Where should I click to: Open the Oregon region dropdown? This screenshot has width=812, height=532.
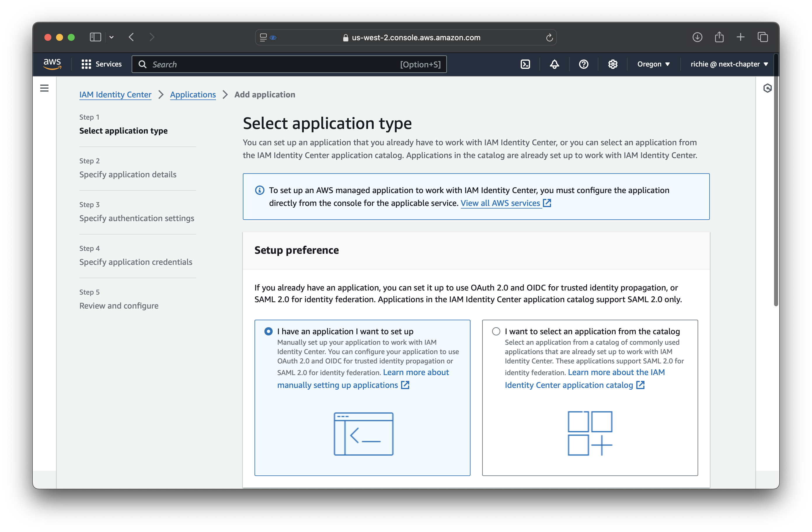pyautogui.click(x=653, y=64)
